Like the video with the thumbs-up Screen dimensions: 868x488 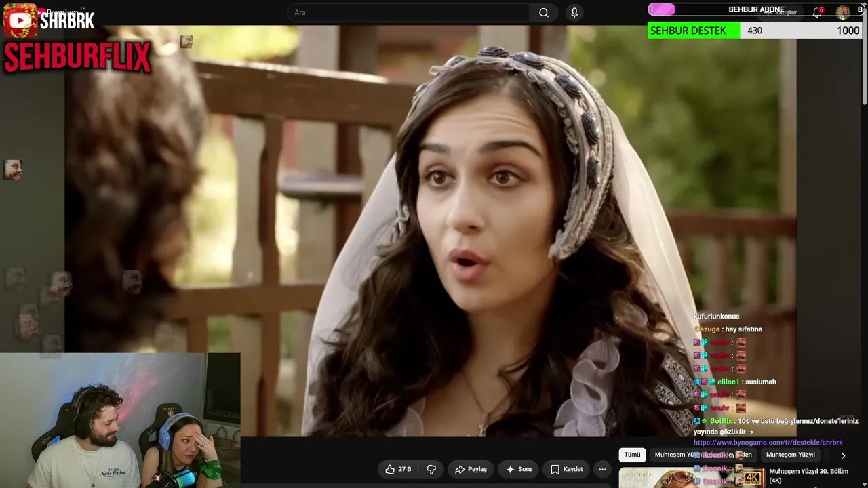pyautogui.click(x=398, y=469)
